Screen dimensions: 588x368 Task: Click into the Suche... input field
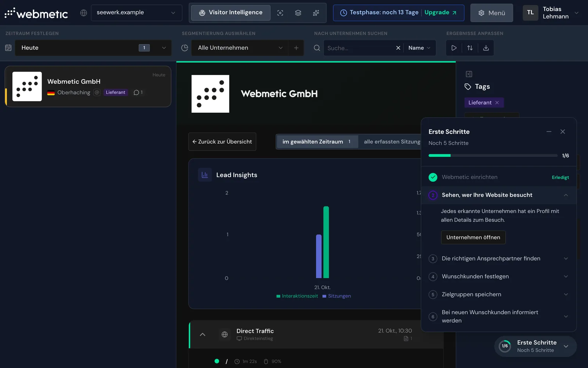[359, 48]
